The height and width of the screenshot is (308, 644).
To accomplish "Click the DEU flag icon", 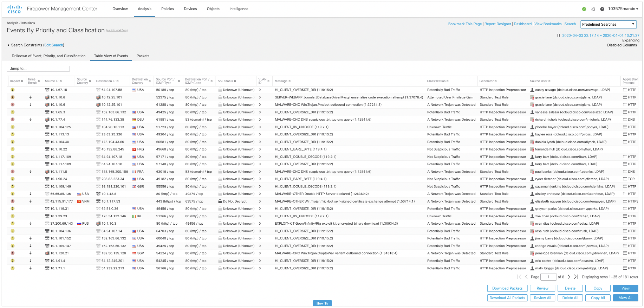I will click(134, 120).
